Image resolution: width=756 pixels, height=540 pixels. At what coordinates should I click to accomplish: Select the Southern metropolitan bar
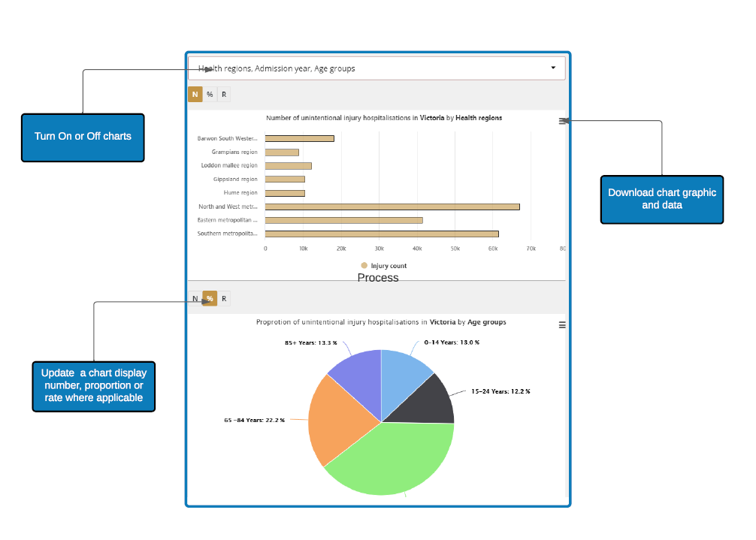381,234
